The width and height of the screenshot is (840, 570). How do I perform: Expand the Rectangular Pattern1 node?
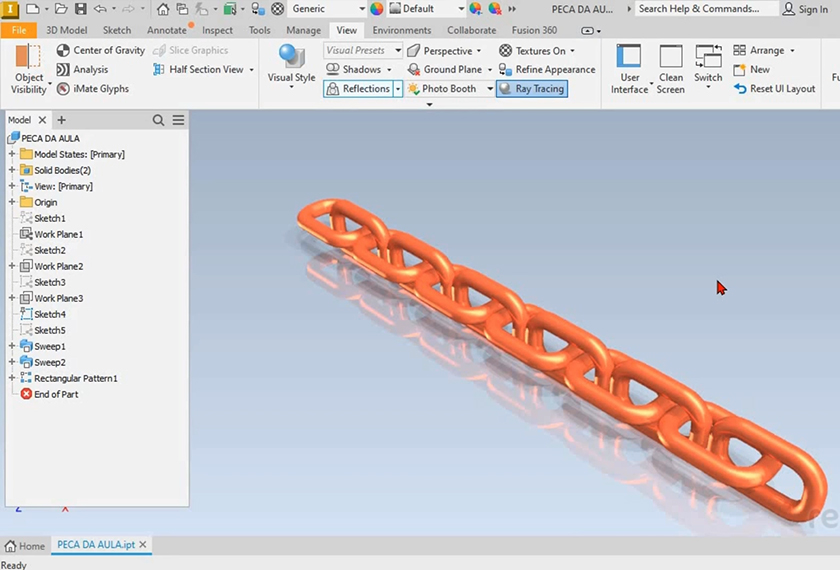pyautogui.click(x=12, y=378)
